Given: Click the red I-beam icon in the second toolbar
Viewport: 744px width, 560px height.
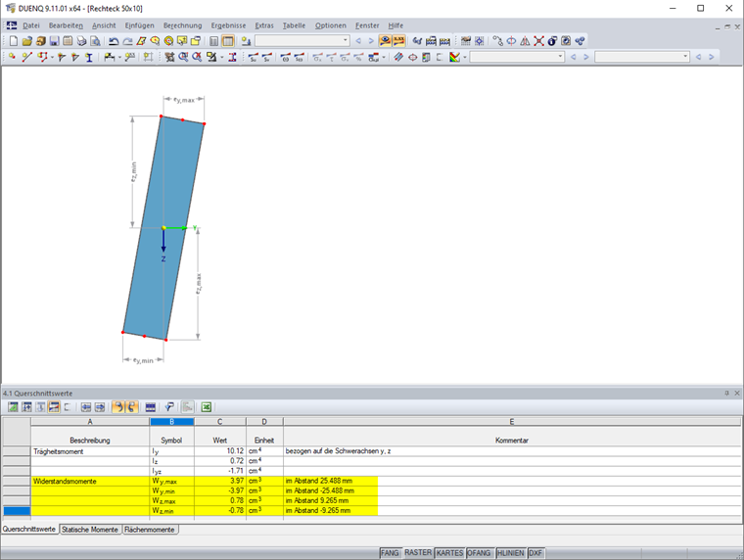Looking at the screenshot, I should coord(233,58).
